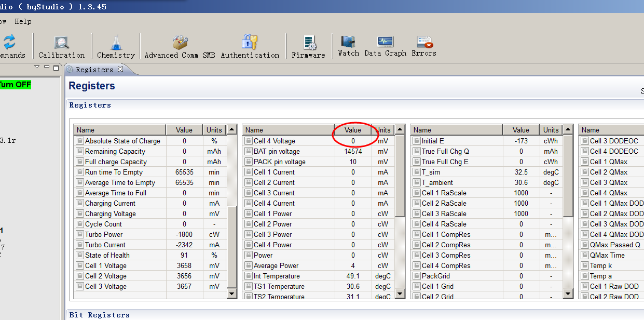The width and height of the screenshot is (644, 320).
Task: Select the Cell 1 Voltage row
Action: [150, 265]
